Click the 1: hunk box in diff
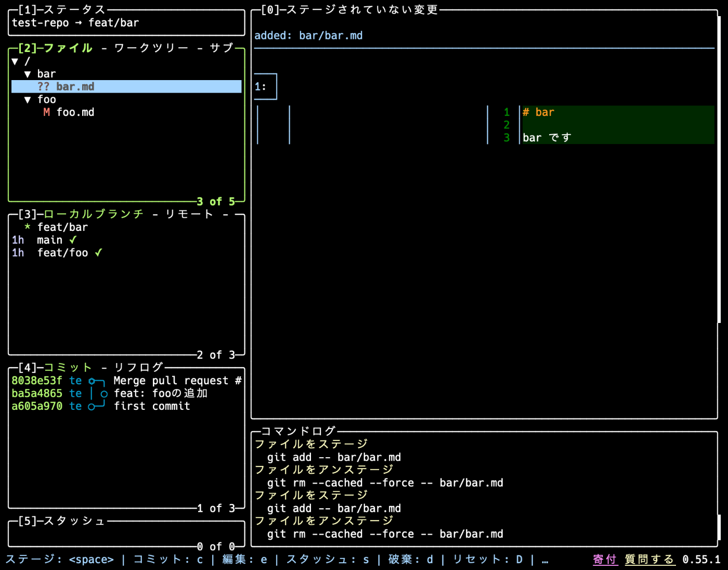Viewport: 728px width, 570px height. click(265, 87)
